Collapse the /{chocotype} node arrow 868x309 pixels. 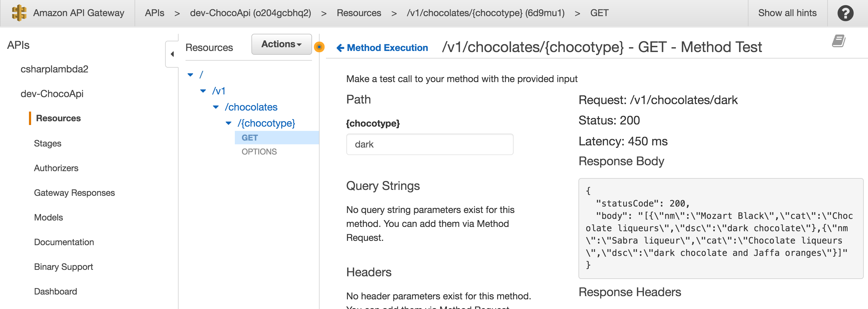[x=228, y=123]
